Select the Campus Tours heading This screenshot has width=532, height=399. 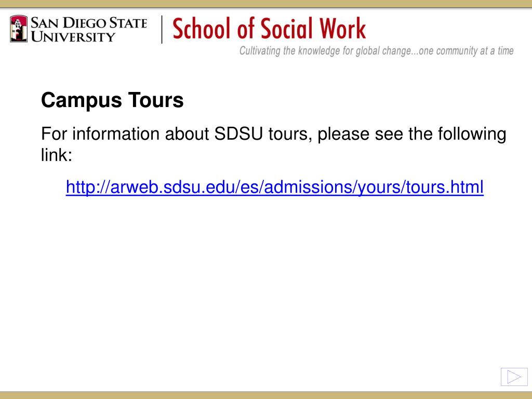tap(112, 100)
